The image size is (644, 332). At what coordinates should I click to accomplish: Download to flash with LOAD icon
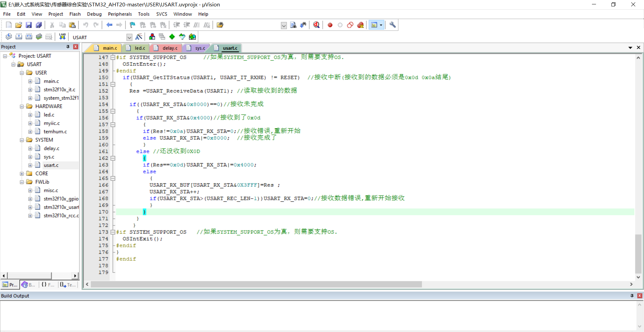62,37
